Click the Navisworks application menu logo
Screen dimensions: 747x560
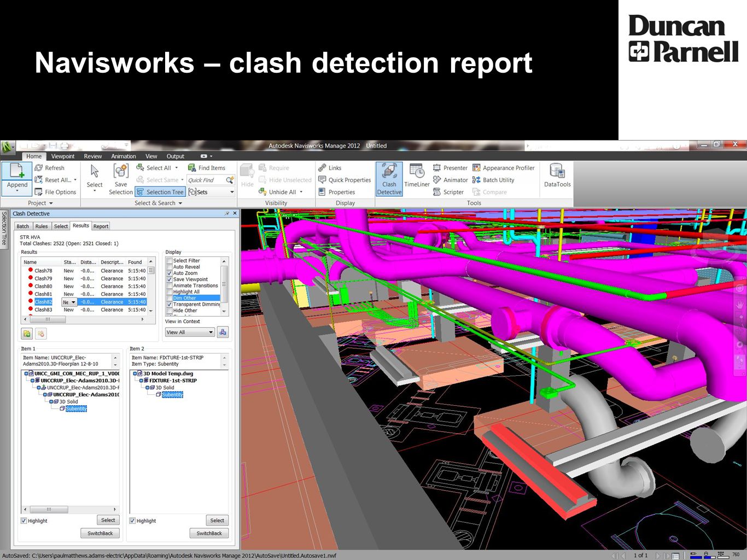coord(8,147)
